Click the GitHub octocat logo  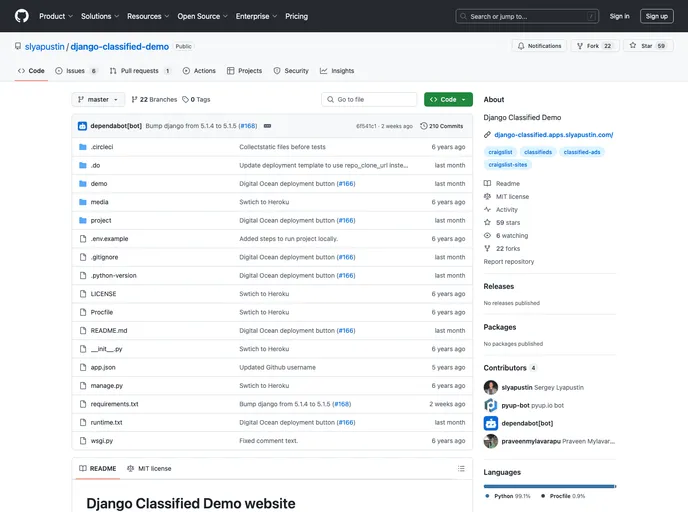tap(22, 16)
